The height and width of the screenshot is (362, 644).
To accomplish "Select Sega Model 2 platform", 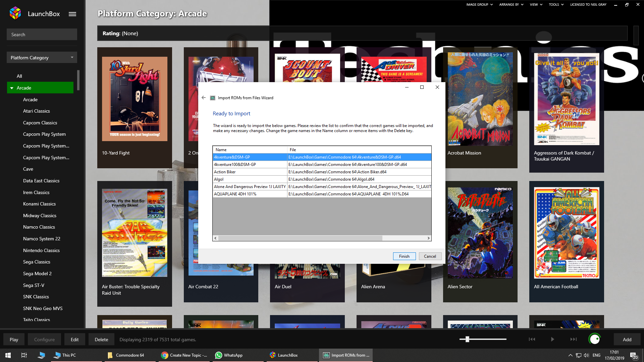I will click(37, 274).
